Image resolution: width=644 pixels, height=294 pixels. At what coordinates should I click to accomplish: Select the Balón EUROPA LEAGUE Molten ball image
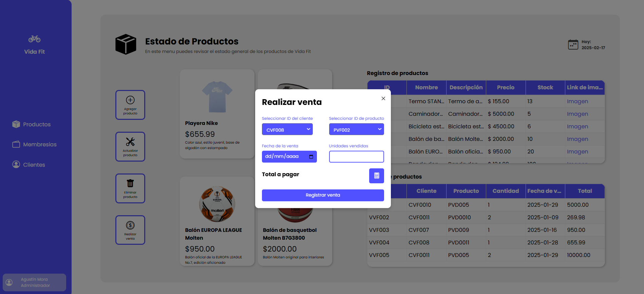click(217, 204)
